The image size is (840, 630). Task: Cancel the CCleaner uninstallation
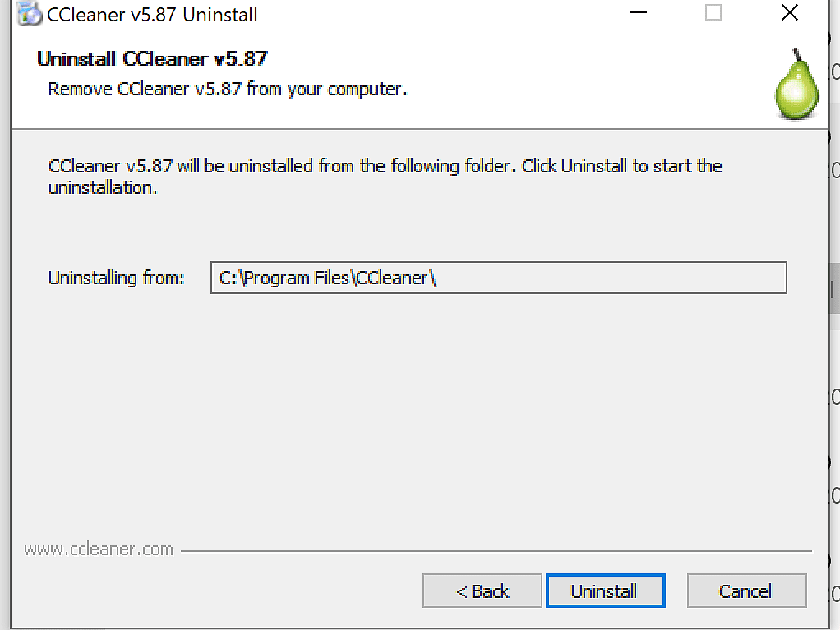coord(745,591)
